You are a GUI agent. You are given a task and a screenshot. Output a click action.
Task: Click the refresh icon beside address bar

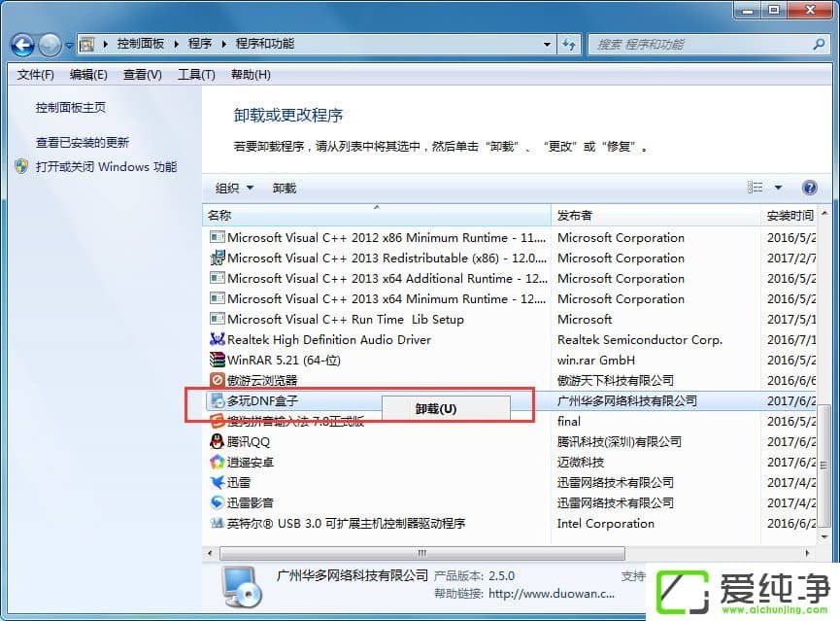click(x=569, y=45)
